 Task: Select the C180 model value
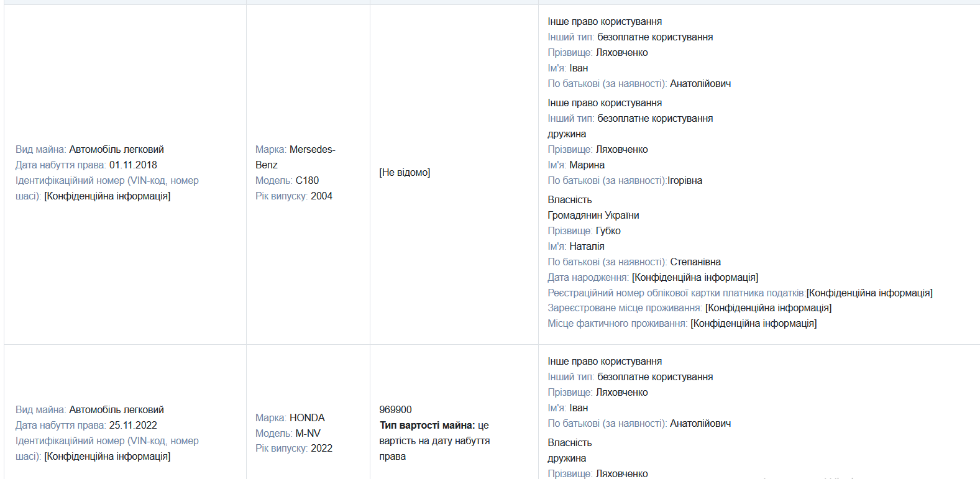point(307,181)
